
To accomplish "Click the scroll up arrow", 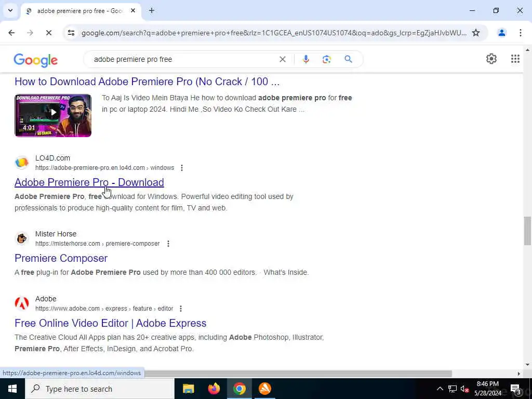I will pyautogui.click(x=527, y=50).
